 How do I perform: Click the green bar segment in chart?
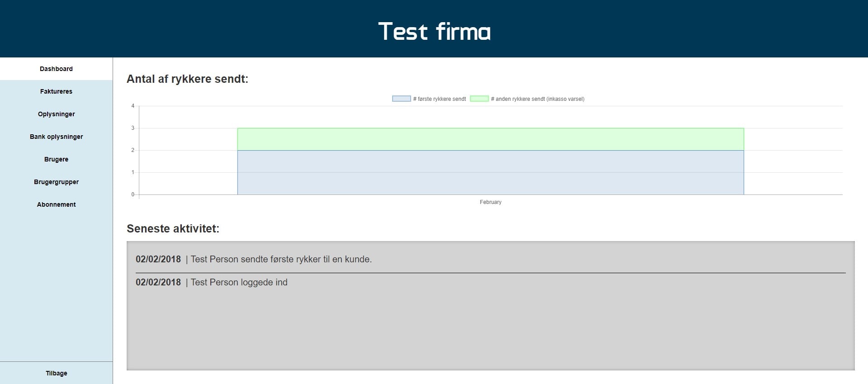coord(490,139)
